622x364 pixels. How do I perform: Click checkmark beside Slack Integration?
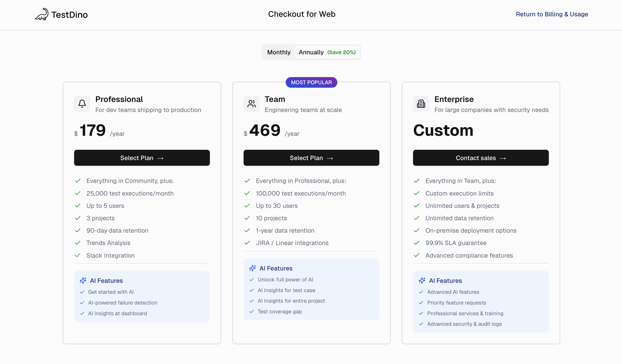point(78,255)
